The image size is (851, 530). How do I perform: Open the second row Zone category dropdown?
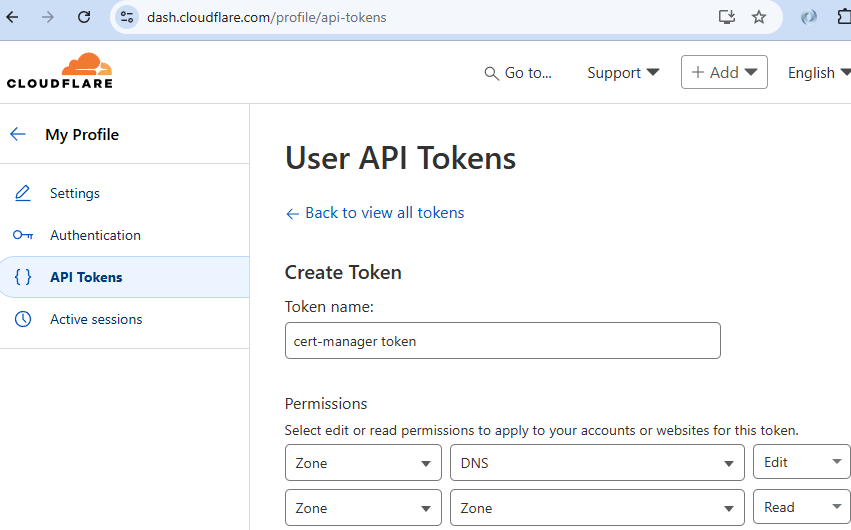[x=363, y=508]
